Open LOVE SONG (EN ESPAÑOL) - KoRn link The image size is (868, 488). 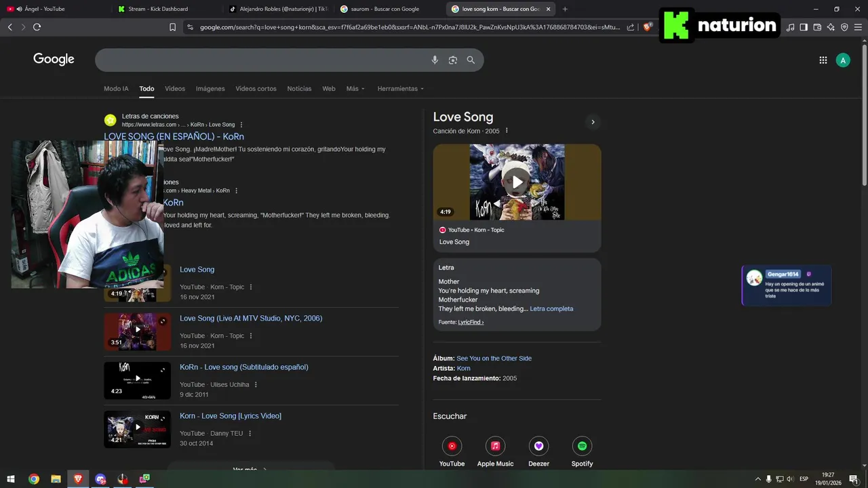point(174,136)
